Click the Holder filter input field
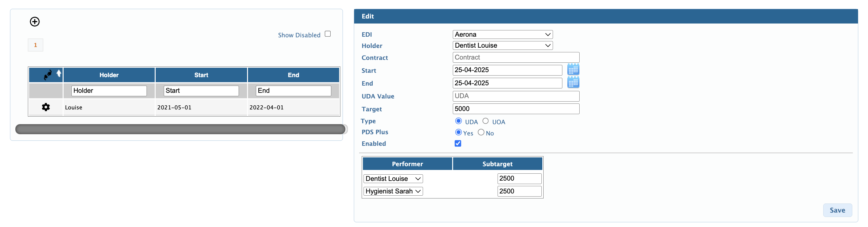 (109, 91)
